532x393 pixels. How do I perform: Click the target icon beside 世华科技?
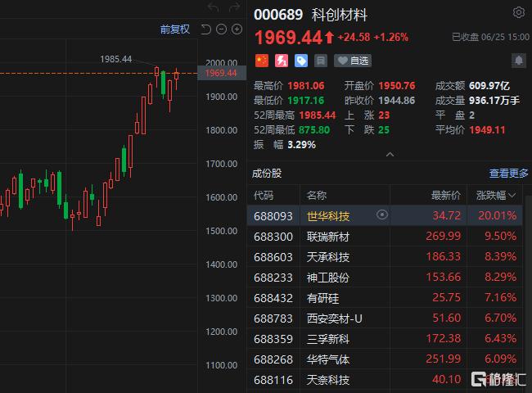[382, 215]
